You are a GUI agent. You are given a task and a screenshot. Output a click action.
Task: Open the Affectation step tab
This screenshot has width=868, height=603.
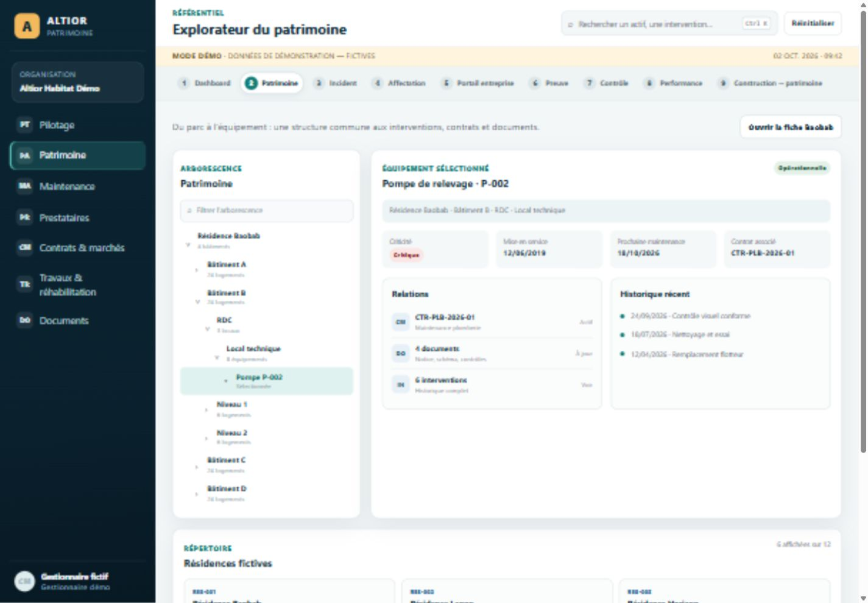coord(400,83)
